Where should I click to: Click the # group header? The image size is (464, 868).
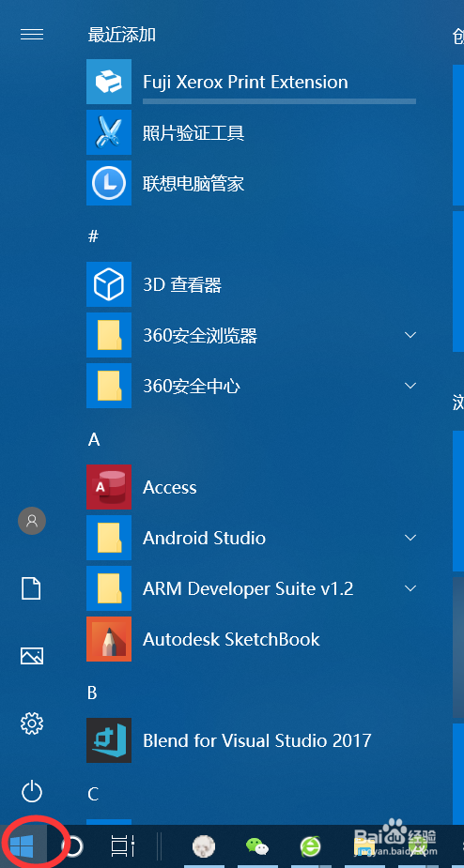click(x=93, y=236)
